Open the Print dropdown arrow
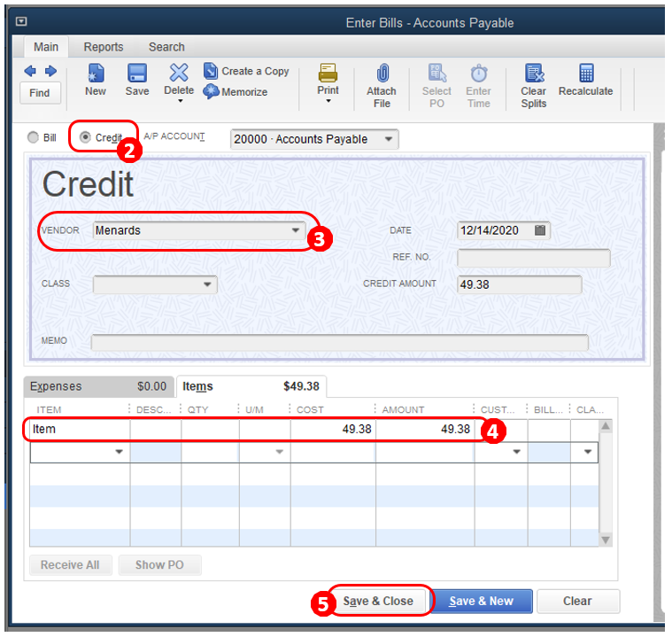This screenshot has height=637, width=672. coord(328,101)
